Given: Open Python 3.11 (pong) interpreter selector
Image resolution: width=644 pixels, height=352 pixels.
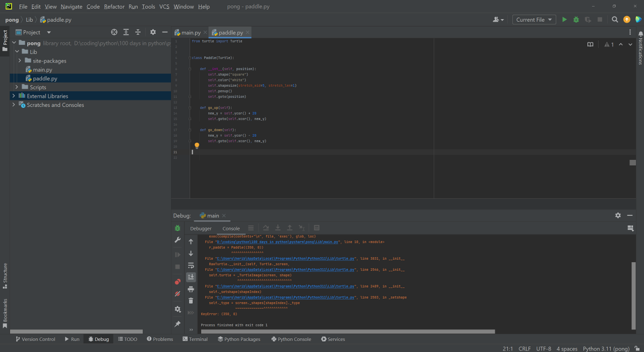Looking at the screenshot, I should [x=606, y=348].
